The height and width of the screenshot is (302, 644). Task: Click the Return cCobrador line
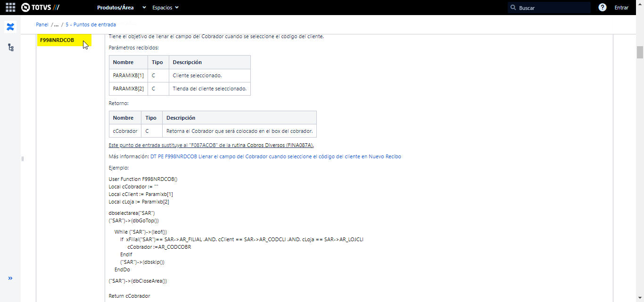[x=130, y=296]
